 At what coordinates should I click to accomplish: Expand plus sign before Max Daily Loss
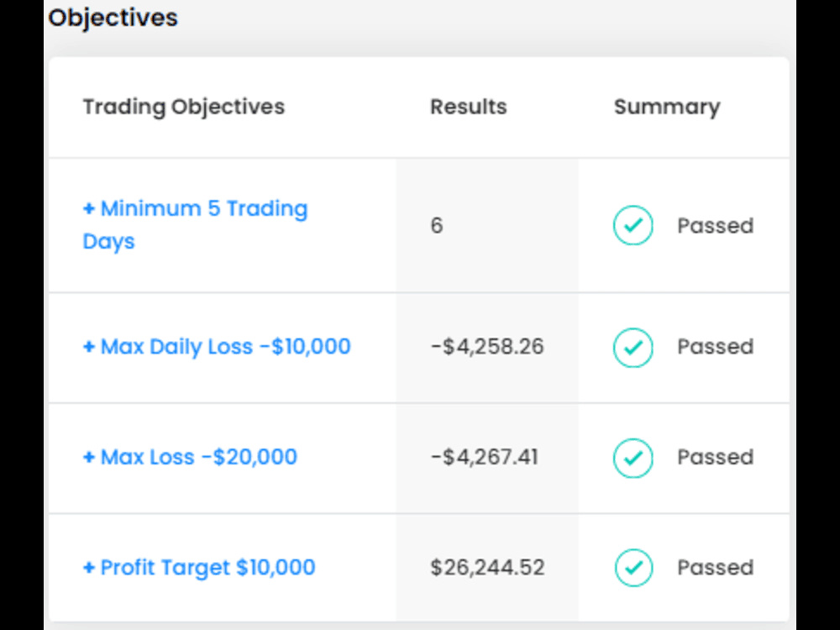point(89,347)
